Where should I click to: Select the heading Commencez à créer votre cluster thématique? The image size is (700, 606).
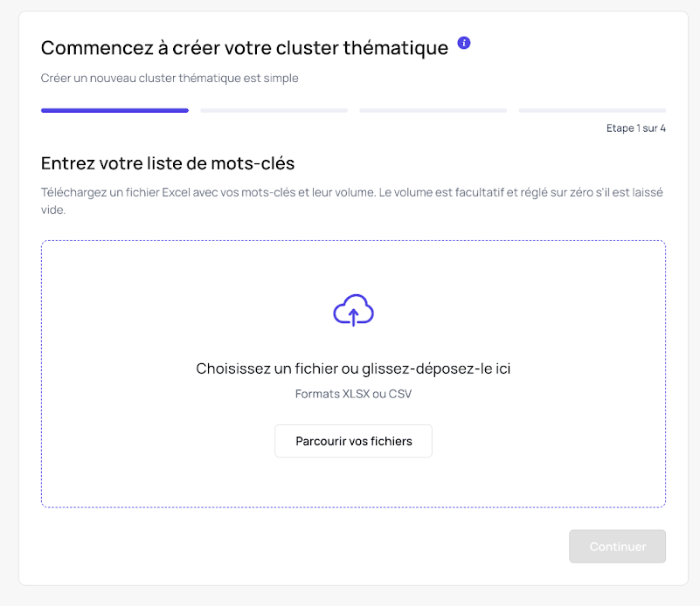pos(245,48)
